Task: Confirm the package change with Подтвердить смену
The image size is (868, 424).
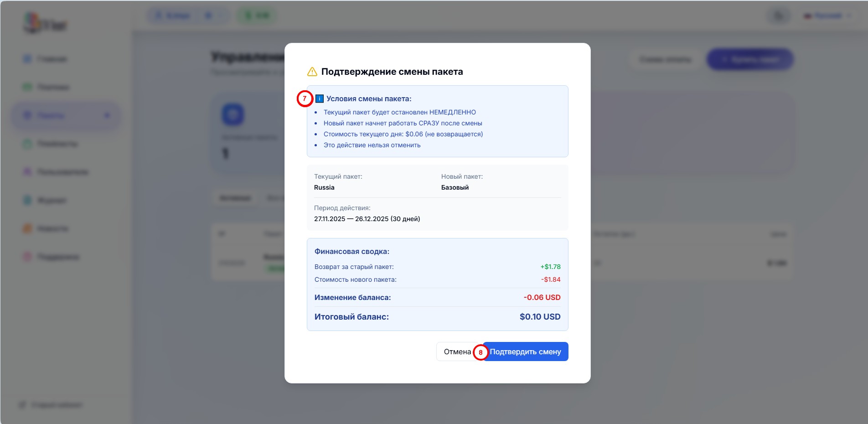Action: coord(525,352)
